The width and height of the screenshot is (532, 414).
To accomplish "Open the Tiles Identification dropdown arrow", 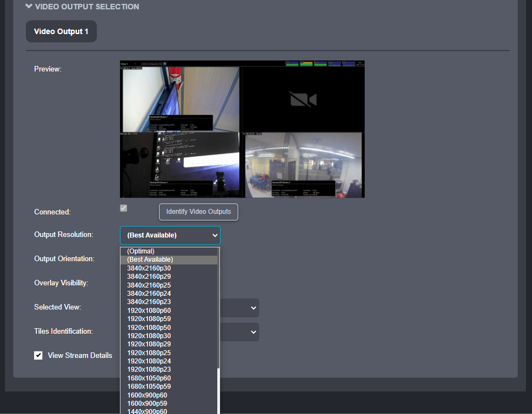I will (x=254, y=332).
